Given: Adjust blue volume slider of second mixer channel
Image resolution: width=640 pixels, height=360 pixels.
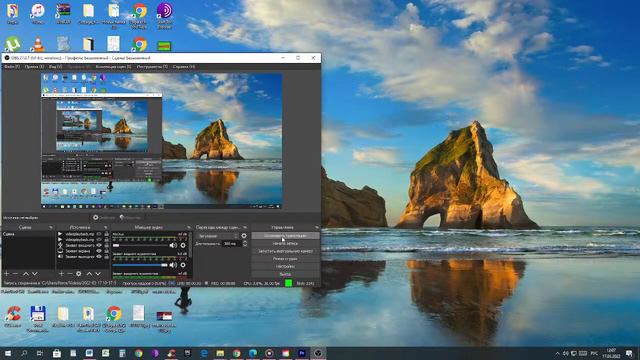Looking at the screenshot, I should [140, 265].
